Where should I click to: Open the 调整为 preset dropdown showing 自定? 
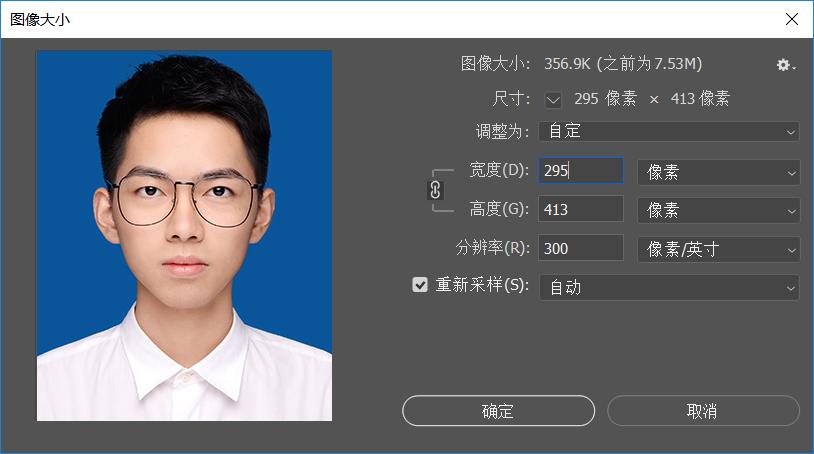coord(668,131)
